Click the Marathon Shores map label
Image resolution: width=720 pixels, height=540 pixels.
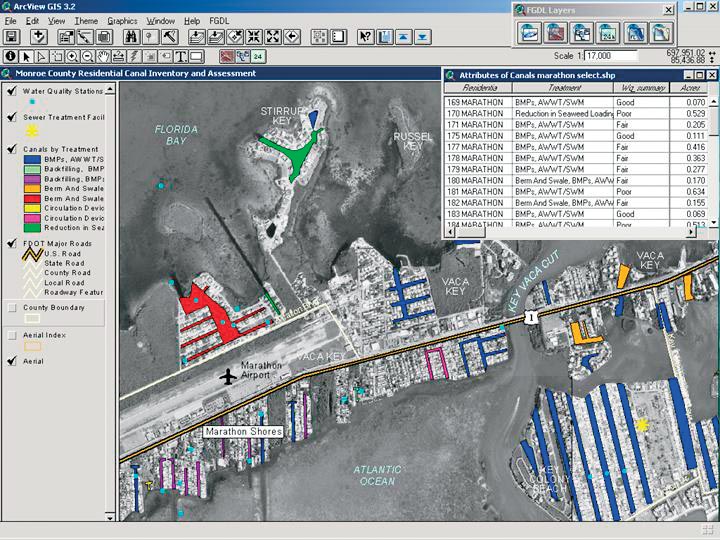[243, 432]
